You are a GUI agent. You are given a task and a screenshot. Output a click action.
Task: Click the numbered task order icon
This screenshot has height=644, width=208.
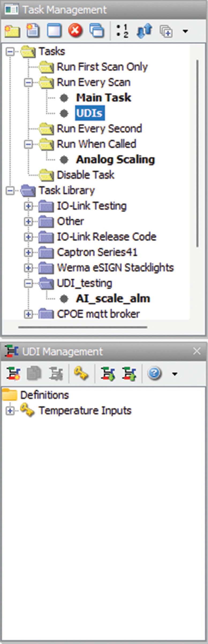coord(123,31)
